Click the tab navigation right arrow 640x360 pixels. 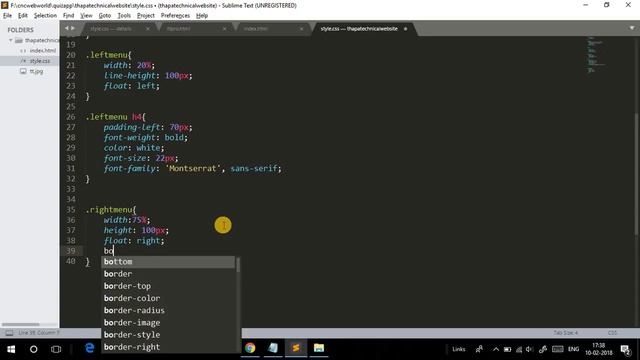pyautogui.click(x=73, y=28)
